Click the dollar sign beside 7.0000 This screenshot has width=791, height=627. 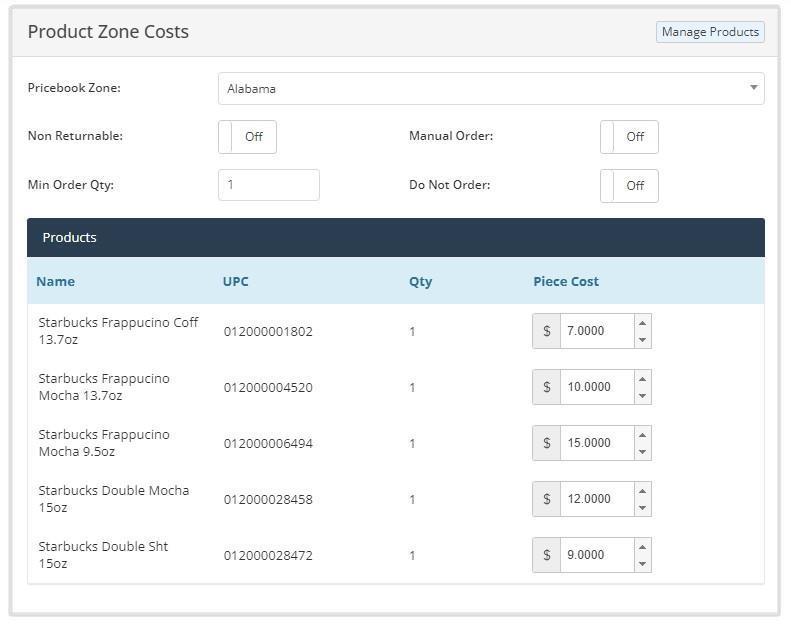pos(546,331)
